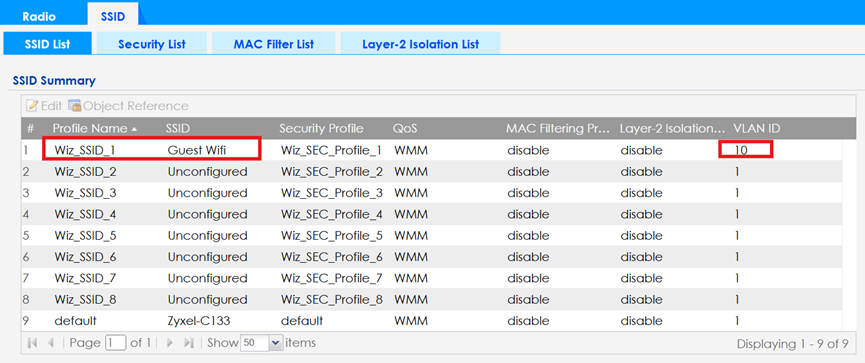Go to next page arrow icon

(x=169, y=343)
